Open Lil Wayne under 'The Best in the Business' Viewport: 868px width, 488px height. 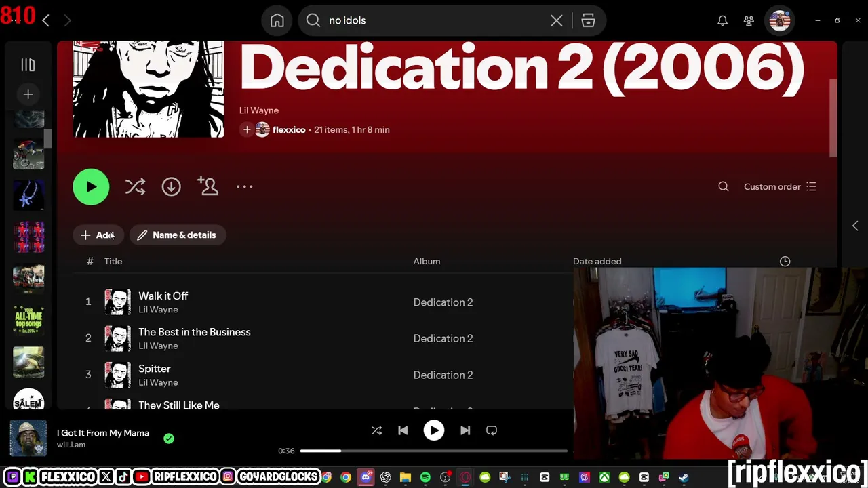[158, 346]
